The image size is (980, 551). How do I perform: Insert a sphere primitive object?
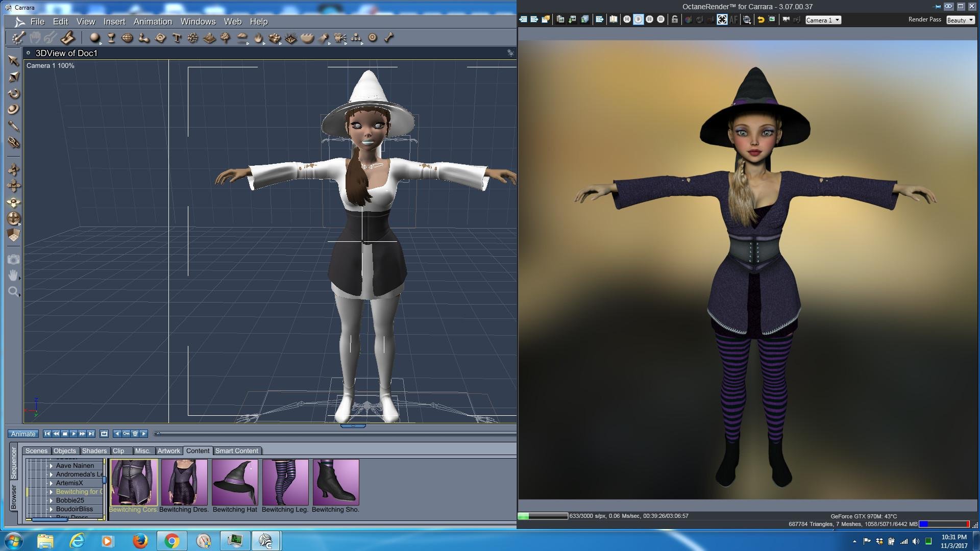tap(94, 38)
